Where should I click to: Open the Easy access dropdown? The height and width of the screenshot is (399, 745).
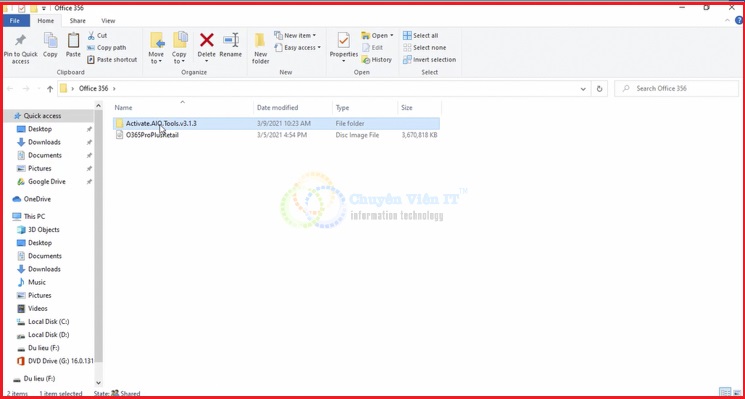[297, 48]
